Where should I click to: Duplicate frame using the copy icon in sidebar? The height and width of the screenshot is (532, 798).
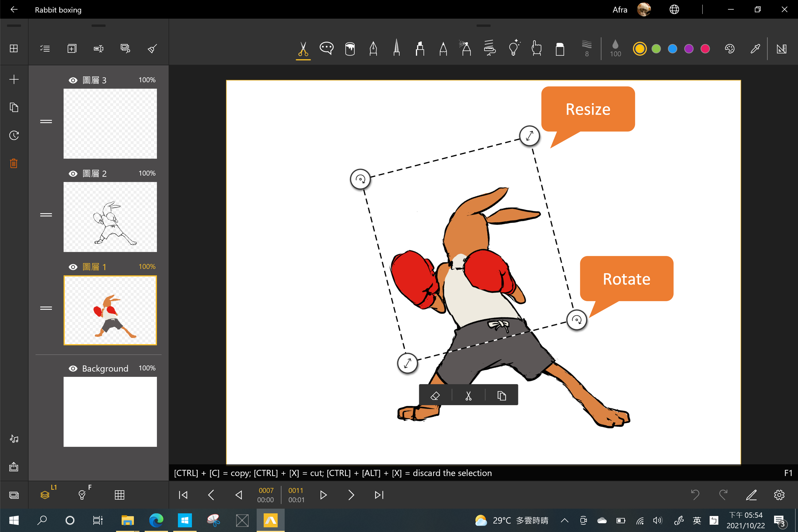tap(14, 107)
